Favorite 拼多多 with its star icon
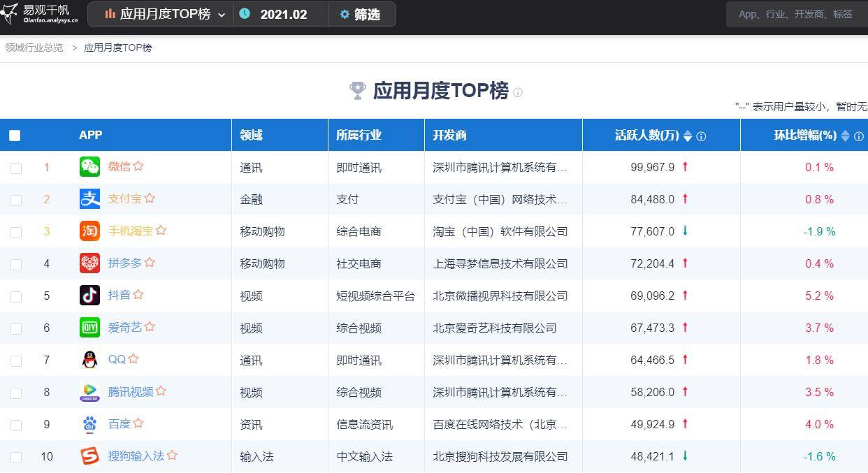This screenshot has height=473, width=868. click(x=150, y=263)
